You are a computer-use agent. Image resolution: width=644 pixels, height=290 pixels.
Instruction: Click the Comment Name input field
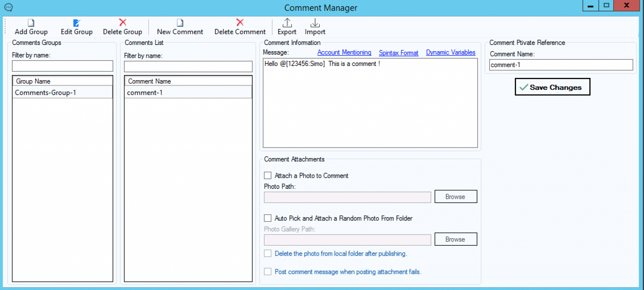(x=561, y=65)
